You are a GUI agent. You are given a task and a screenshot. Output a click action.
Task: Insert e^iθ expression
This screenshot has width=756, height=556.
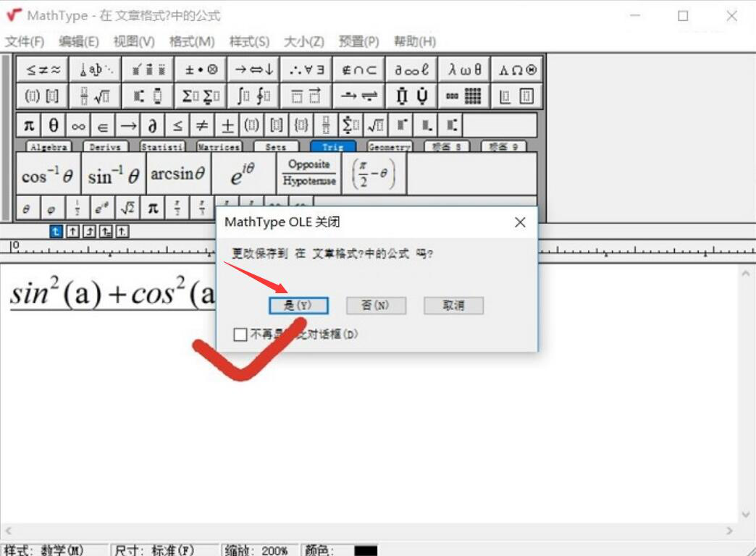pyautogui.click(x=243, y=174)
